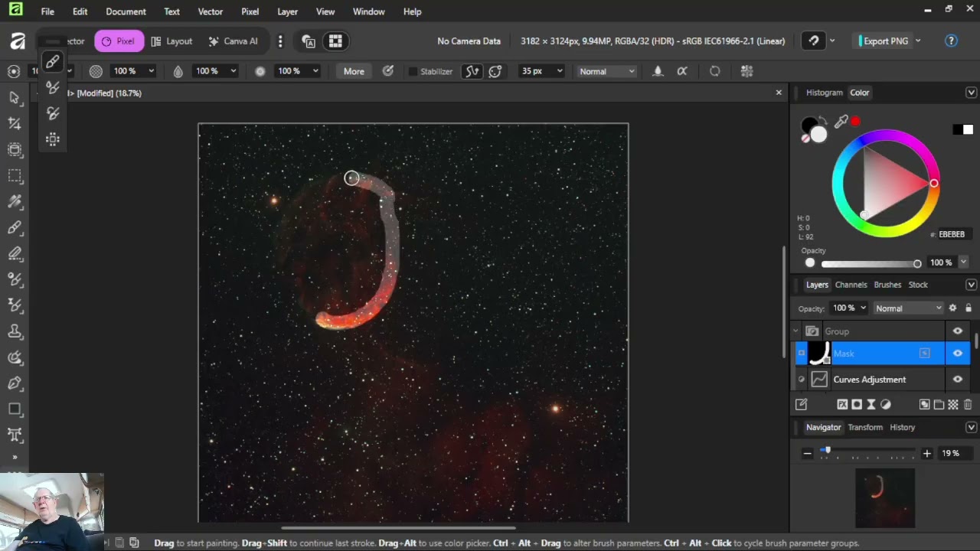Click the grid view studio icon
The width and height of the screenshot is (980, 551).
(x=335, y=41)
